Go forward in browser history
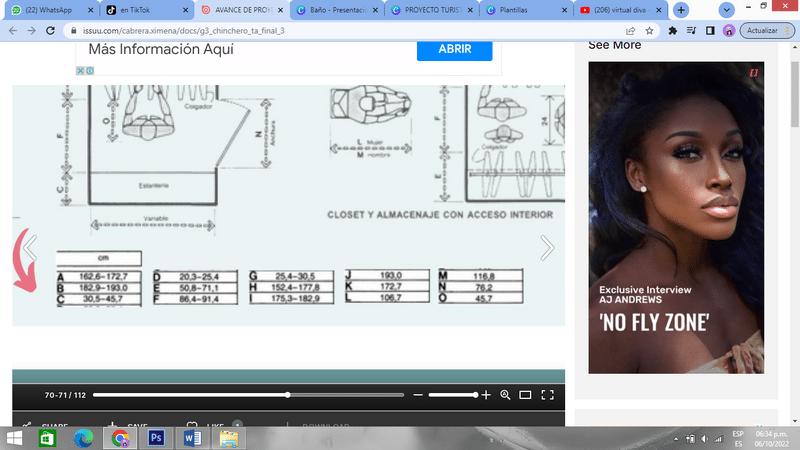 [x=32, y=31]
